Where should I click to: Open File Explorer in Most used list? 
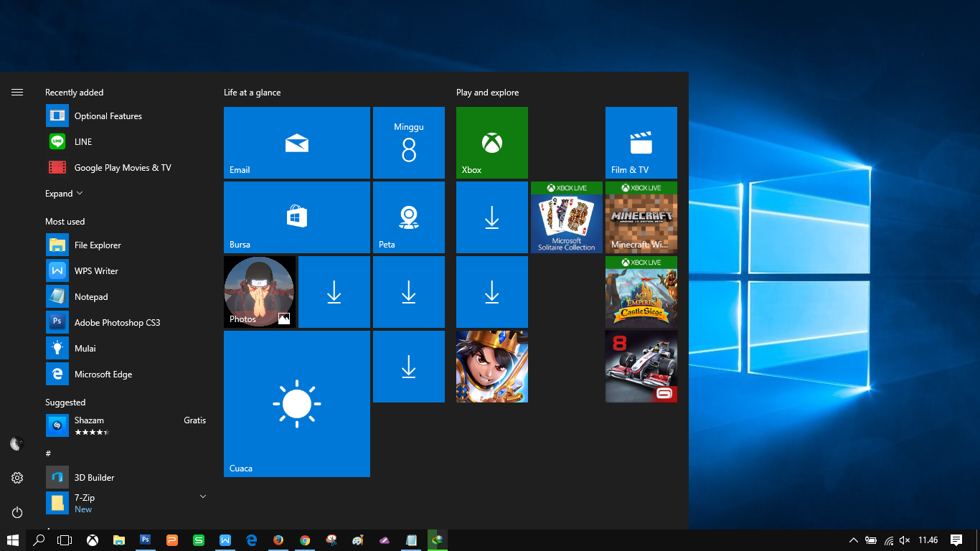pos(126,245)
